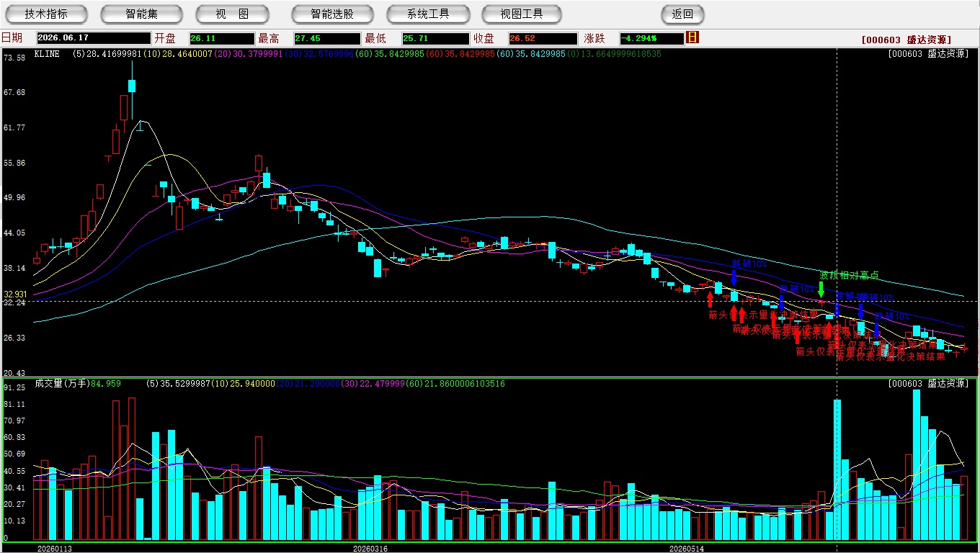Click the 系统工具 button
The width and height of the screenshot is (980, 553).
[428, 14]
